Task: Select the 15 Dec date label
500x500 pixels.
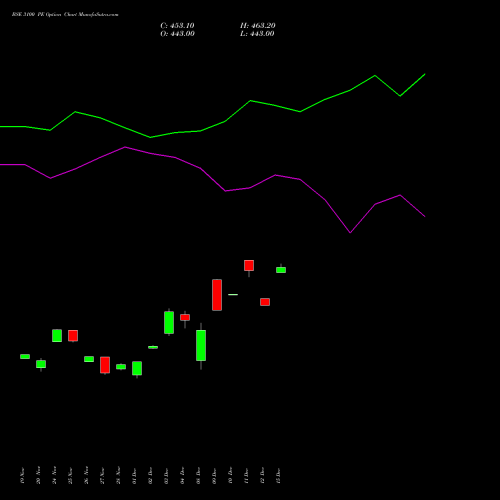Action: click(x=278, y=476)
